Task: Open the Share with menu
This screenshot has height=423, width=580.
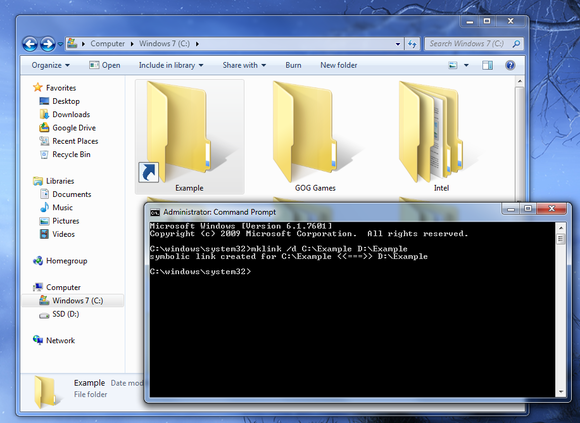Action: (244, 65)
